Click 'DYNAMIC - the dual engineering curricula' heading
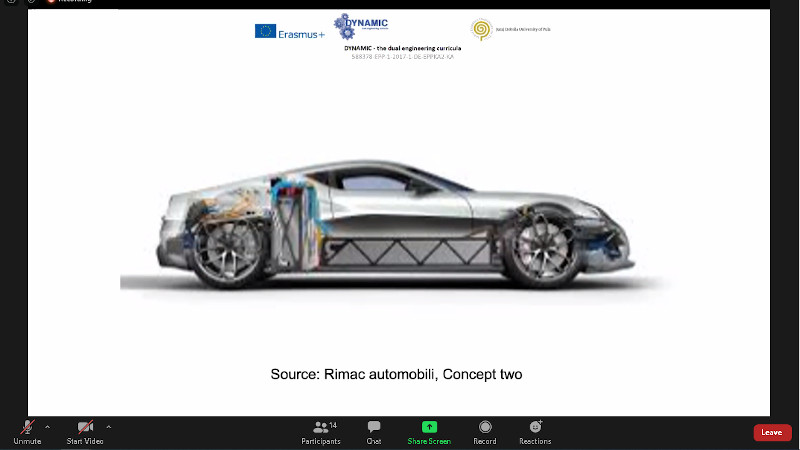This screenshot has width=800, height=450. point(402,48)
